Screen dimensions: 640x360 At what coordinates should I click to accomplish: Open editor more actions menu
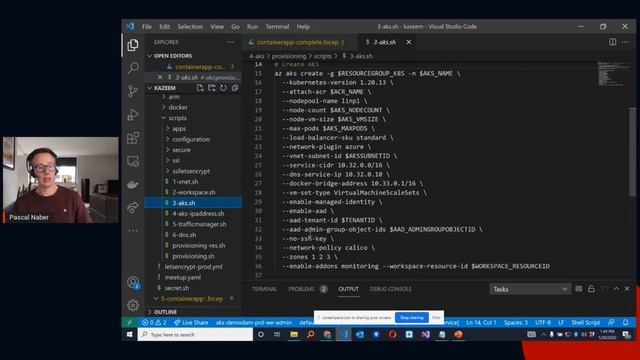coord(625,42)
